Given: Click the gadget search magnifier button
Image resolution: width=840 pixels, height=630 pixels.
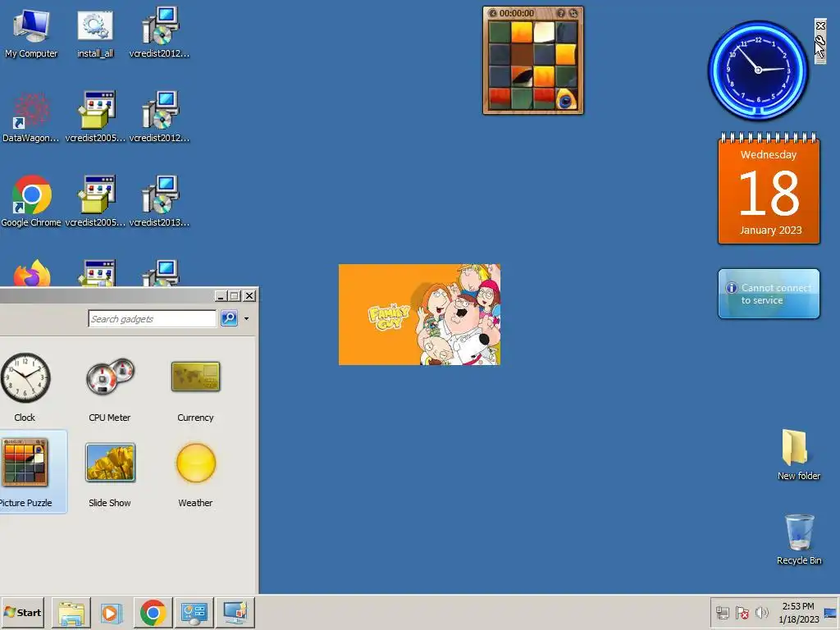Looking at the screenshot, I should coord(230,318).
